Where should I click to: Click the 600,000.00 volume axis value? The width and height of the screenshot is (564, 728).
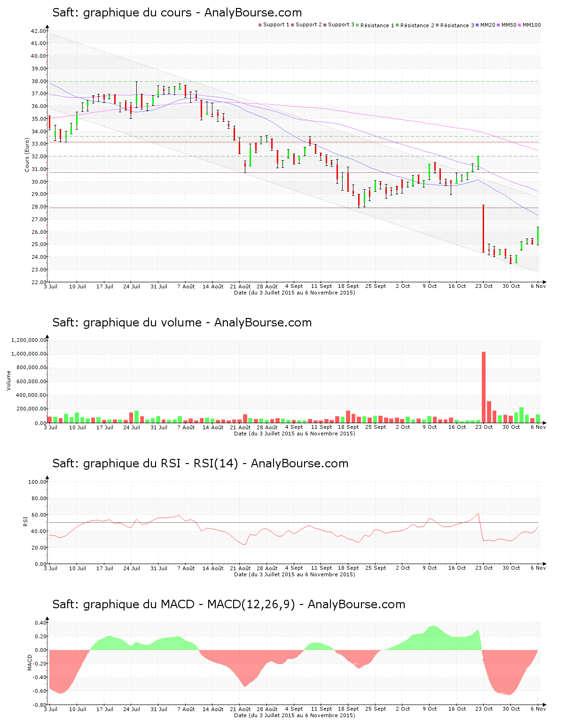pos(31,381)
